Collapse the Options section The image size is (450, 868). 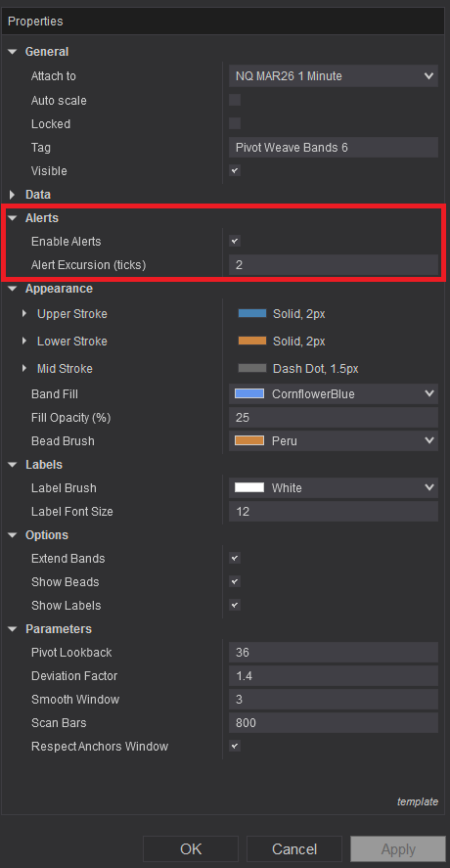(x=12, y=535)
